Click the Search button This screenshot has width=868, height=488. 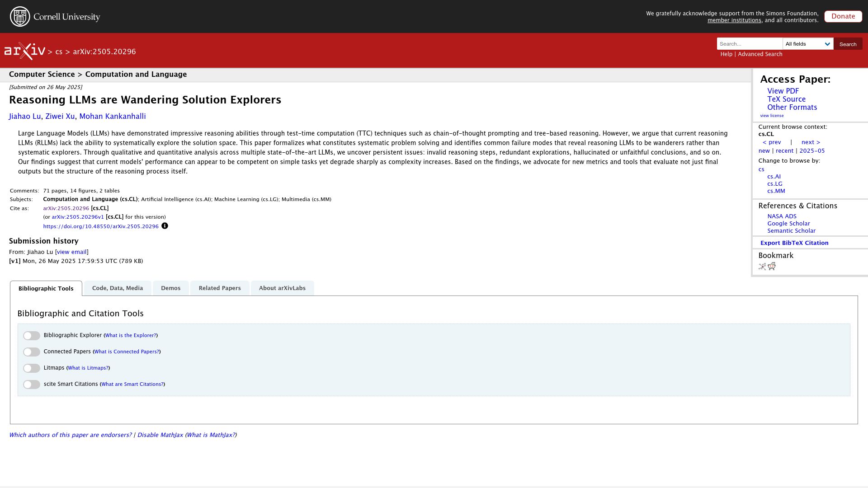click(848, 44)
